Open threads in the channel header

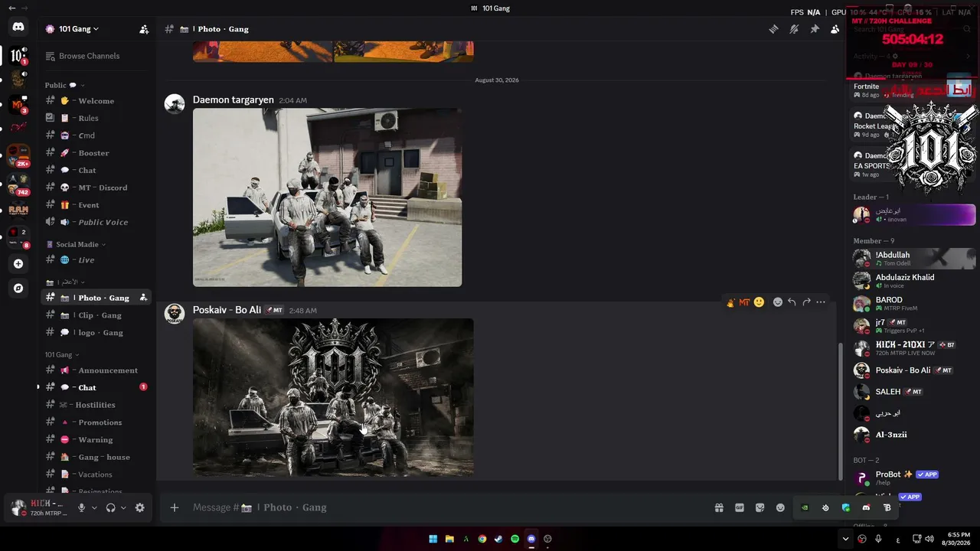774,29
